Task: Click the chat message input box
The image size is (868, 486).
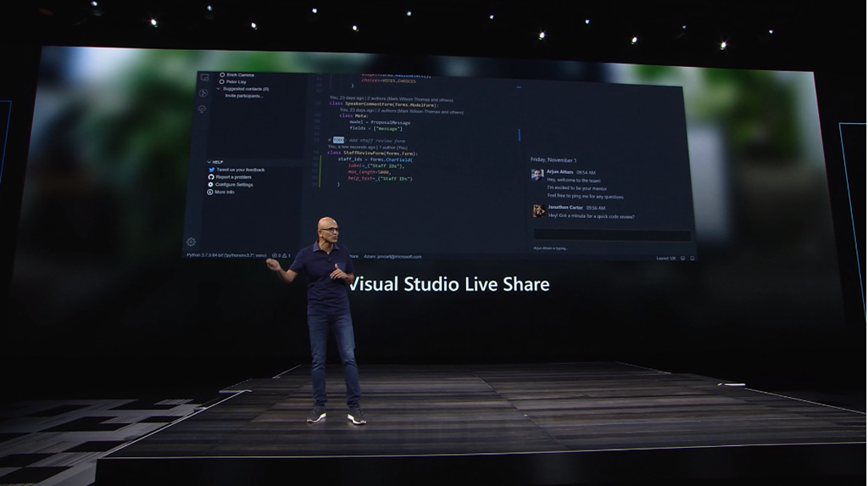Action: 611,235
